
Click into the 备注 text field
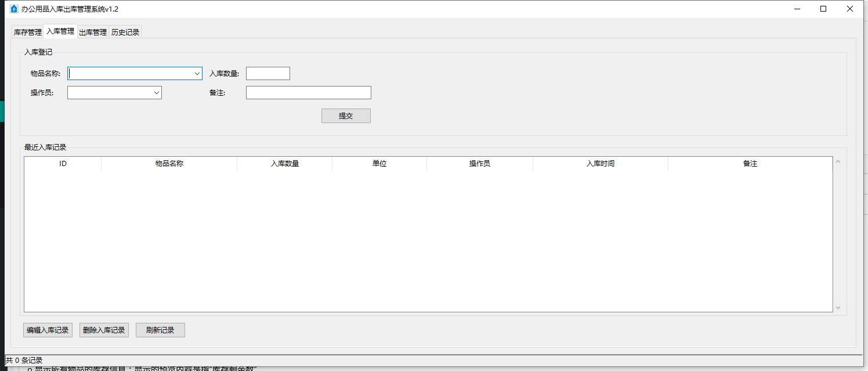tap(308, 93)
